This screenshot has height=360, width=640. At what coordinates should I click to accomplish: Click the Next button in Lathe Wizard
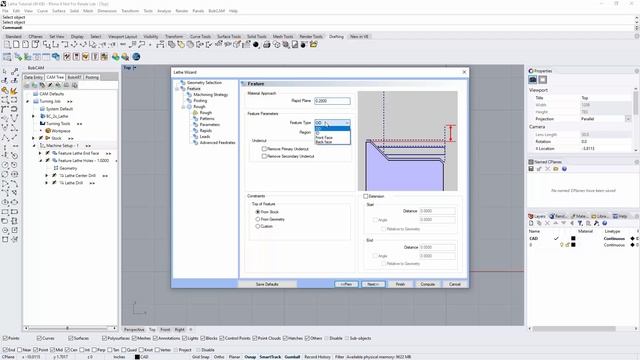click(373, 284)
